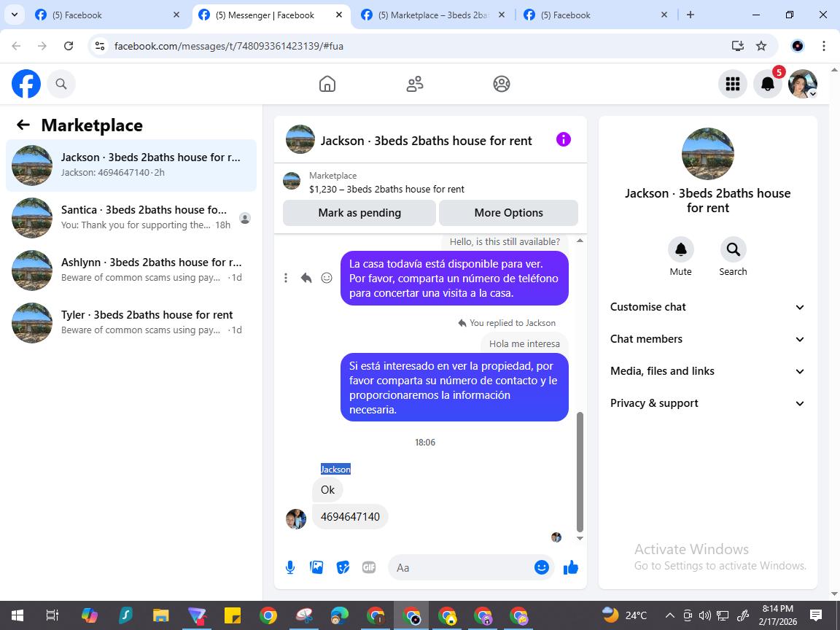Open Friends icon in top navigation

tap(415, 84)
